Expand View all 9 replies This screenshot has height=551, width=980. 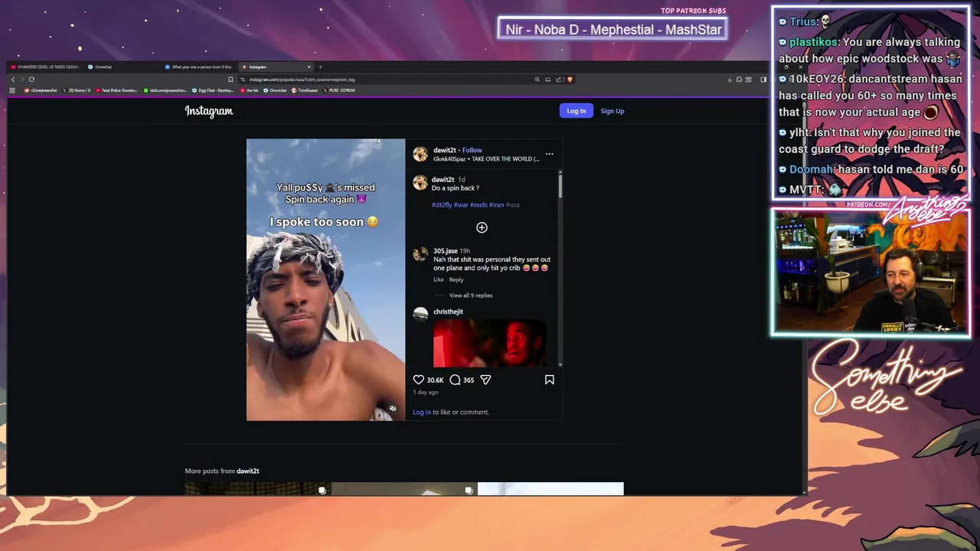click(x=471, y=295)
